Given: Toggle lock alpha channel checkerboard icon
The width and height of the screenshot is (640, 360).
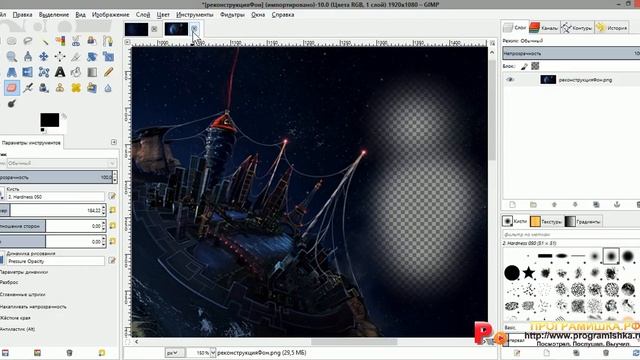Looking at the screenshot, I should [535, 66].
